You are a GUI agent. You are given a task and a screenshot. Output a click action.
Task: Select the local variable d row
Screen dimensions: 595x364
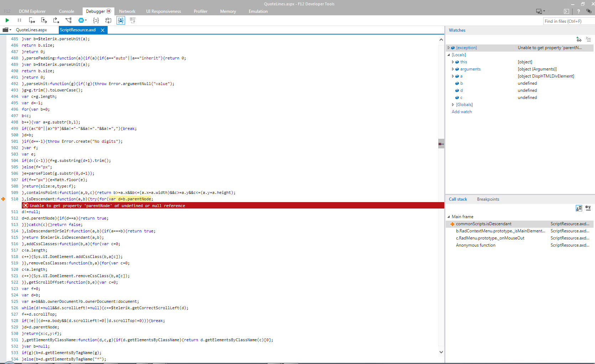click(x=520, y=90)
